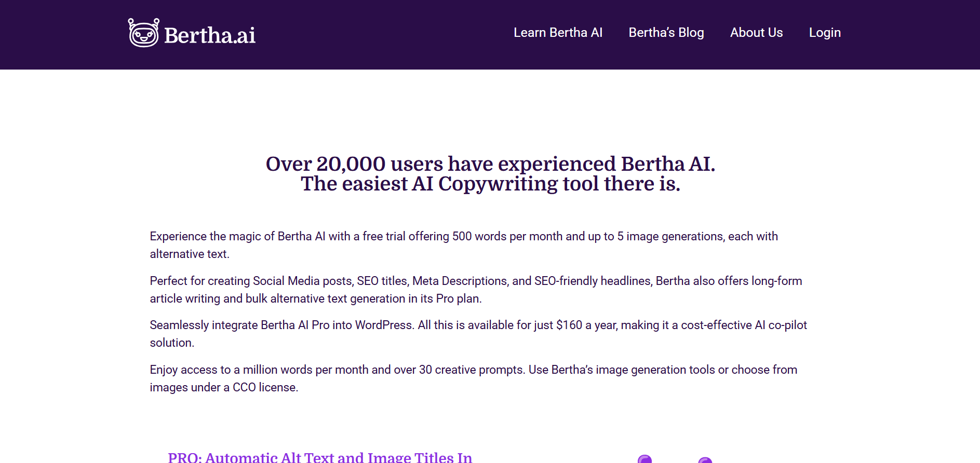Click the 'article writing and bulk alternative' line

point(315,299)
